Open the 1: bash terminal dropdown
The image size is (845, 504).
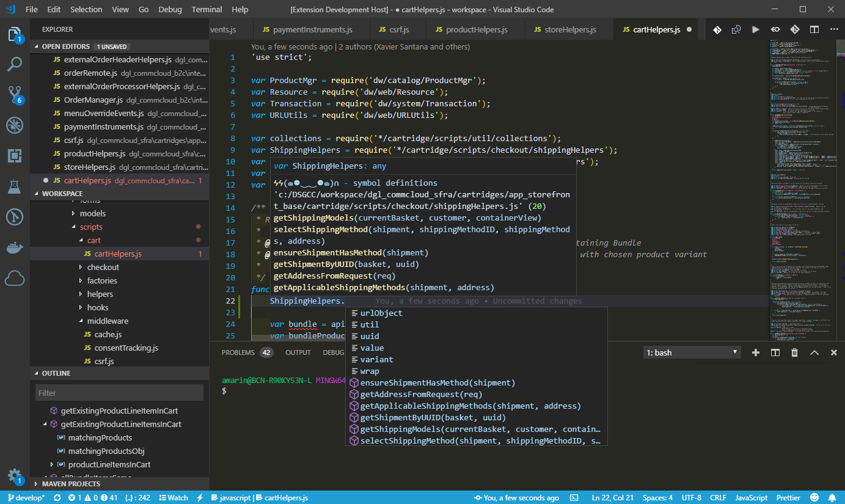coord(692,352)
